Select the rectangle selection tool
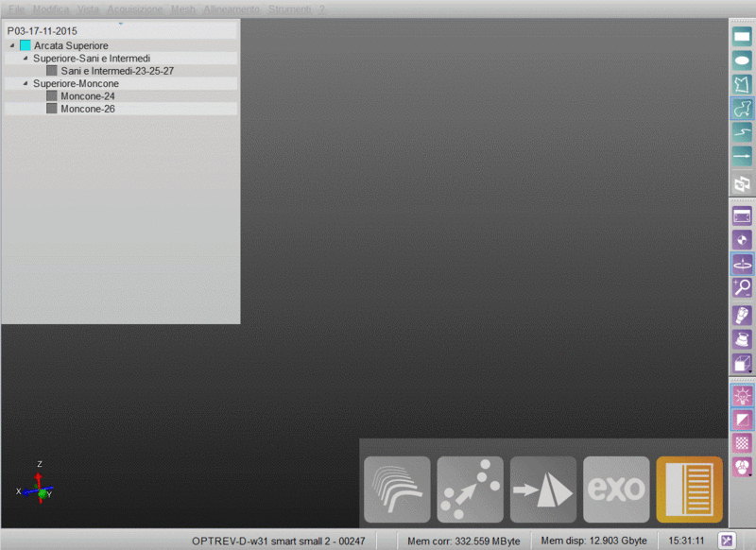756x550 pixels. click(742, 36)
